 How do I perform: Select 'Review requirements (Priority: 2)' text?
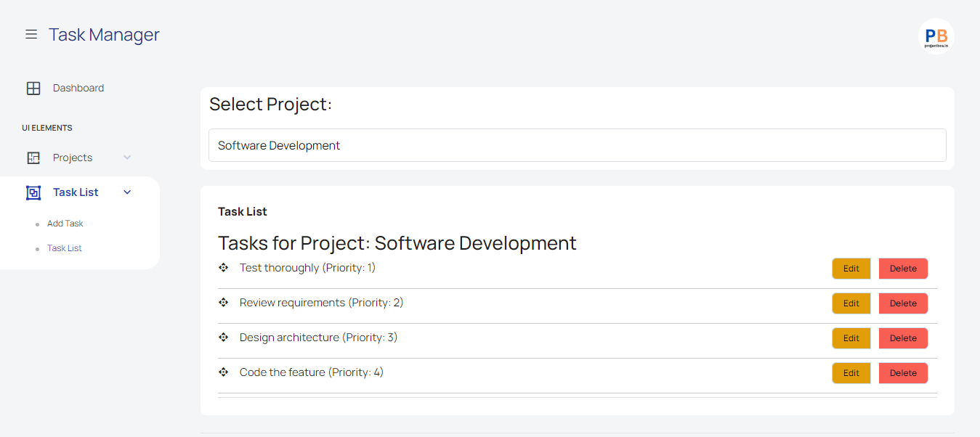click(x=321, y=303)
